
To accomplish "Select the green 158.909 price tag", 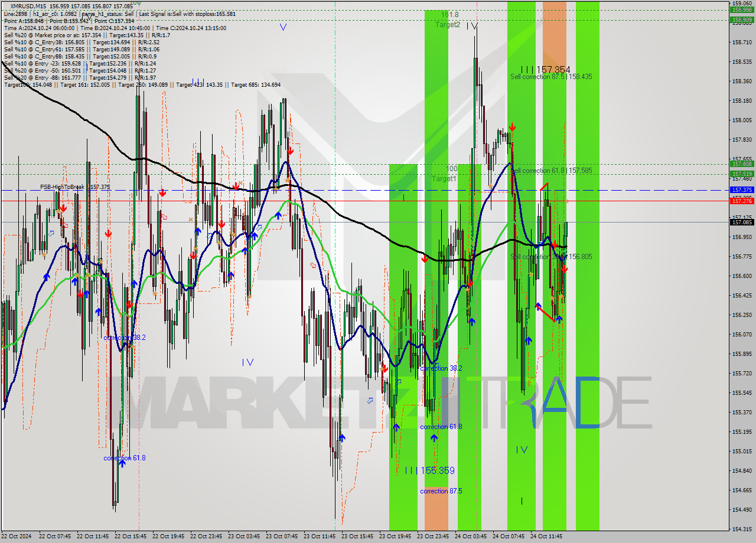I will pyautogui.click(x=742, y=19).
